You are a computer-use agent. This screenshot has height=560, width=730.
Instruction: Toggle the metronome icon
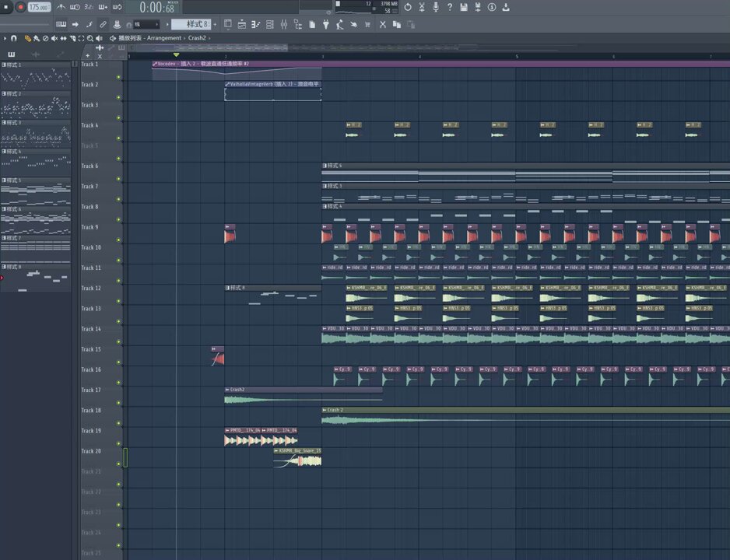[x=61, y=7]
